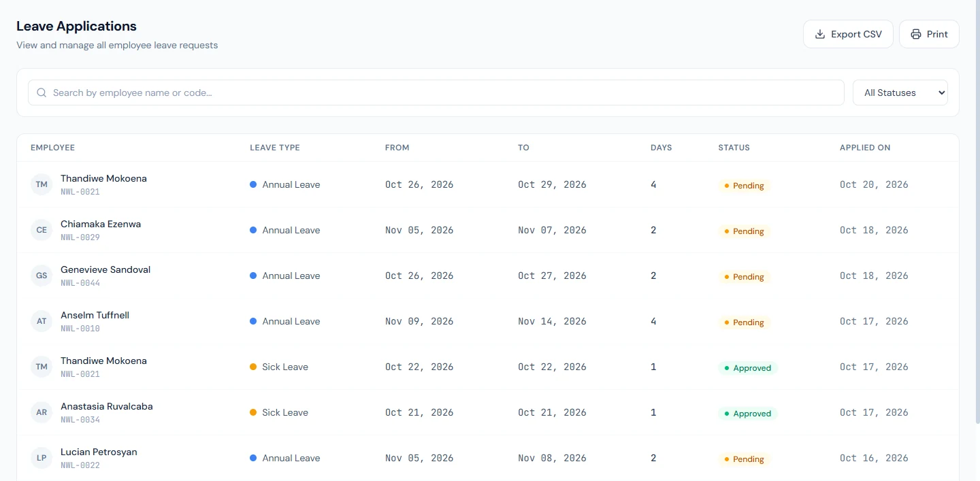980x481 pixels.
Task: Click the GS avatar for Genevieve Sandoval
Action: click(42, 276)
